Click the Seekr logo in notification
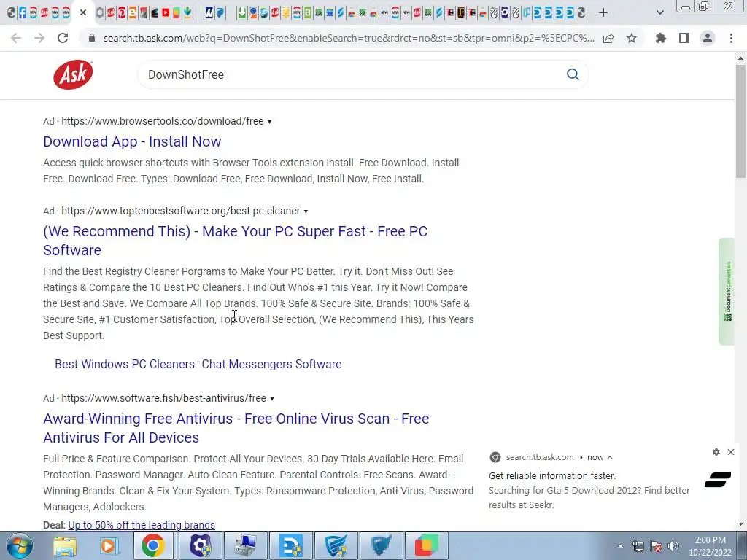Viewport: 747px width, 560px height. (718, 480)
